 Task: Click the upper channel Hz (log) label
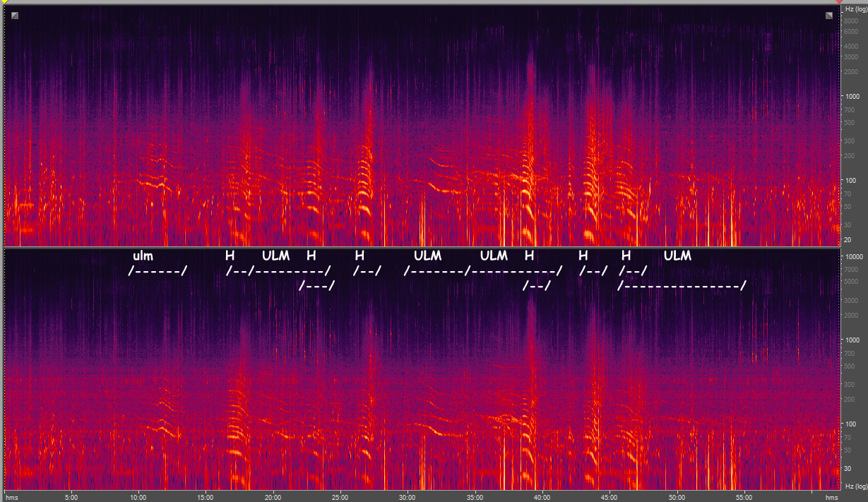click(x=854, y=9)
